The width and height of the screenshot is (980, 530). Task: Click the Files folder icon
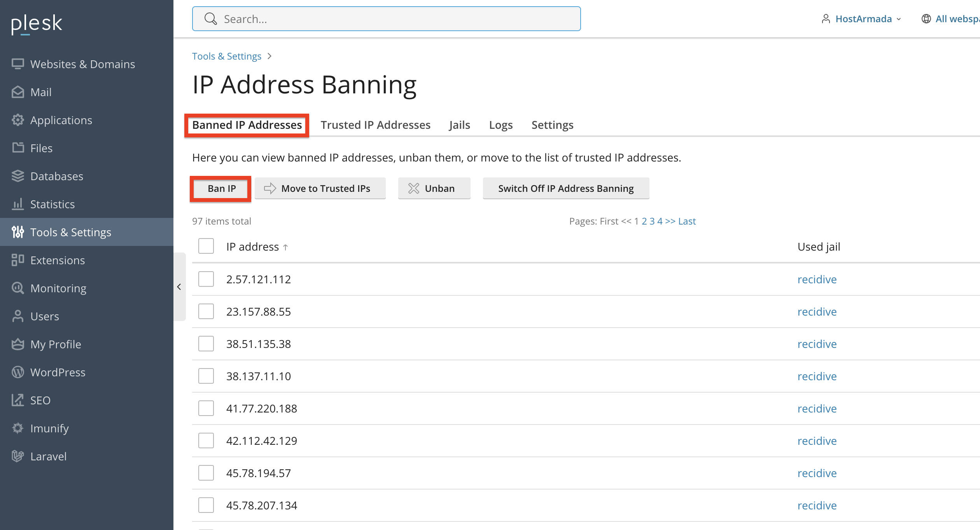18,148
